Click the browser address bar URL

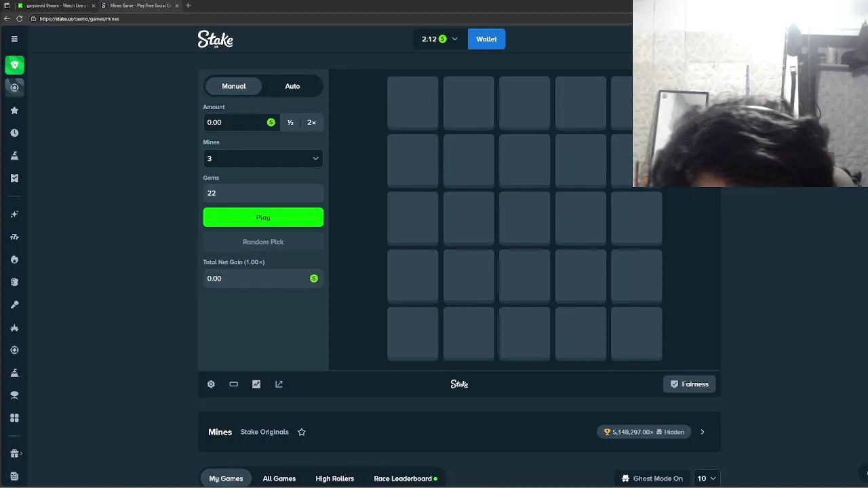79,19
